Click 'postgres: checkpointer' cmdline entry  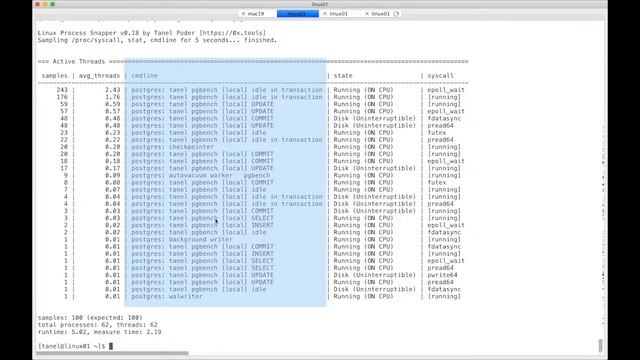coord(173,147)
